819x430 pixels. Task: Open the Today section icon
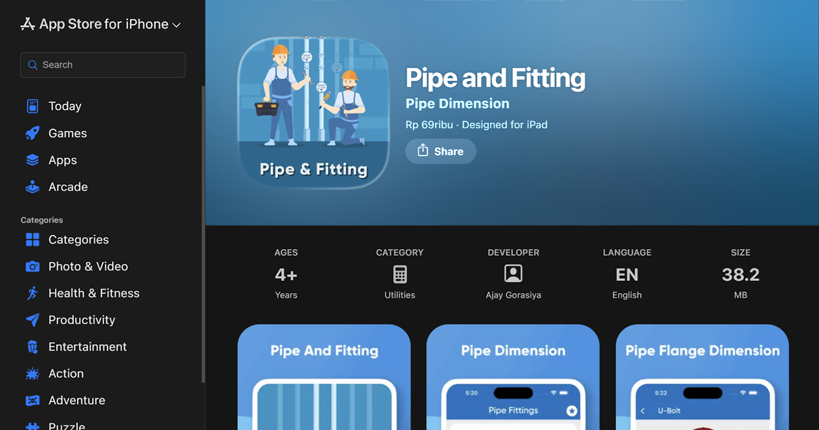point(32,106)
